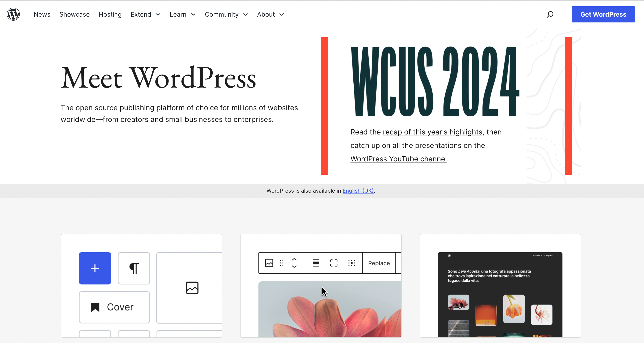Expand the Community dropdown
644x343 pixels.
click(x=226, y=14)
